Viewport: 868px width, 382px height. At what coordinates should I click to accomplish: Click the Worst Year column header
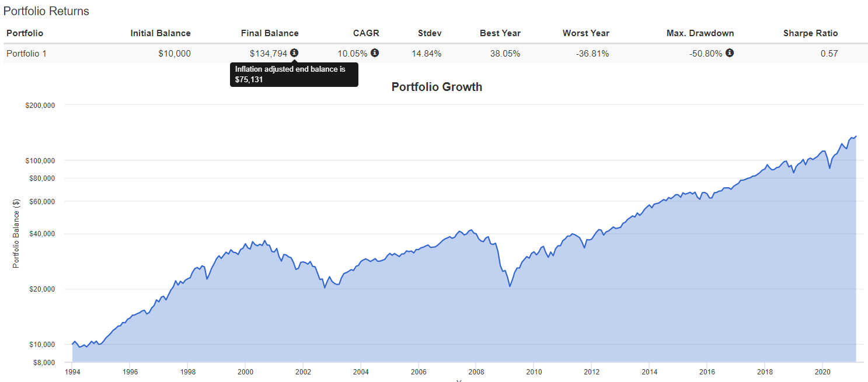pos(585,33)
